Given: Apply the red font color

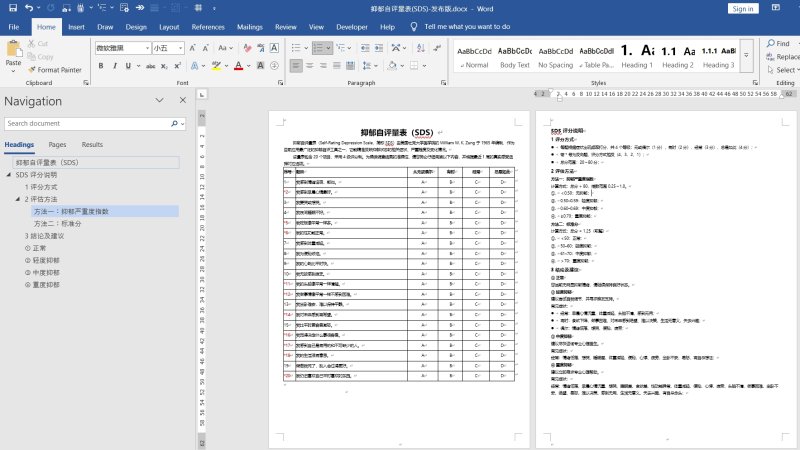Looking at the screenshot, I should tap(238, 66).
